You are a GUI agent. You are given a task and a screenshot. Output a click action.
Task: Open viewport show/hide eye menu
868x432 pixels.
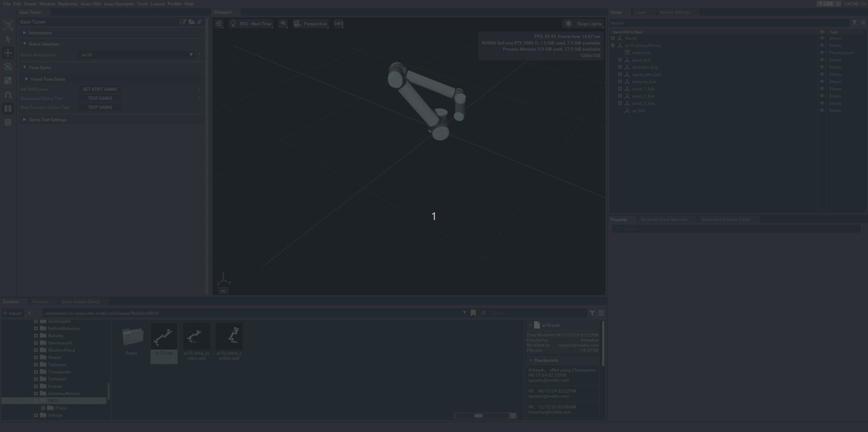[283, 24]
